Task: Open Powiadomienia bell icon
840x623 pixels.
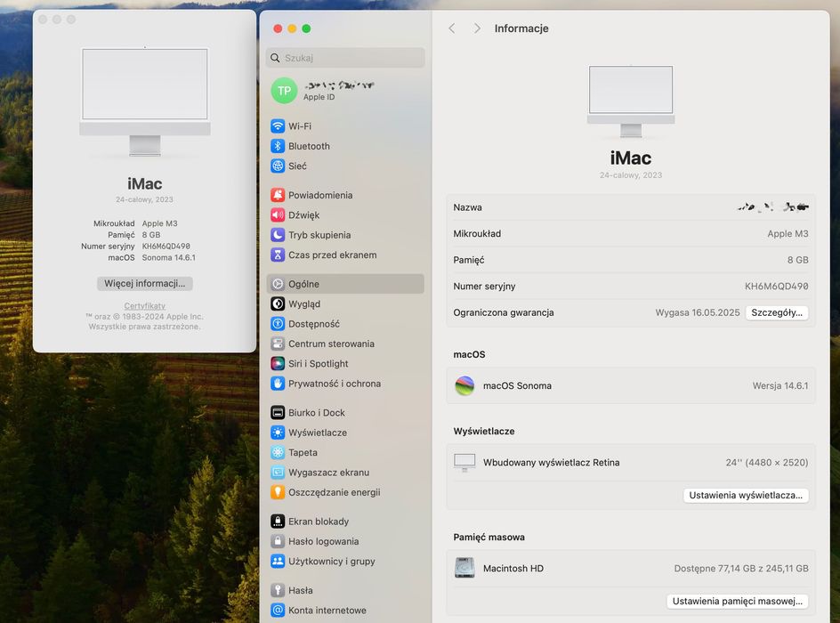Action: [x=278, y=195]
